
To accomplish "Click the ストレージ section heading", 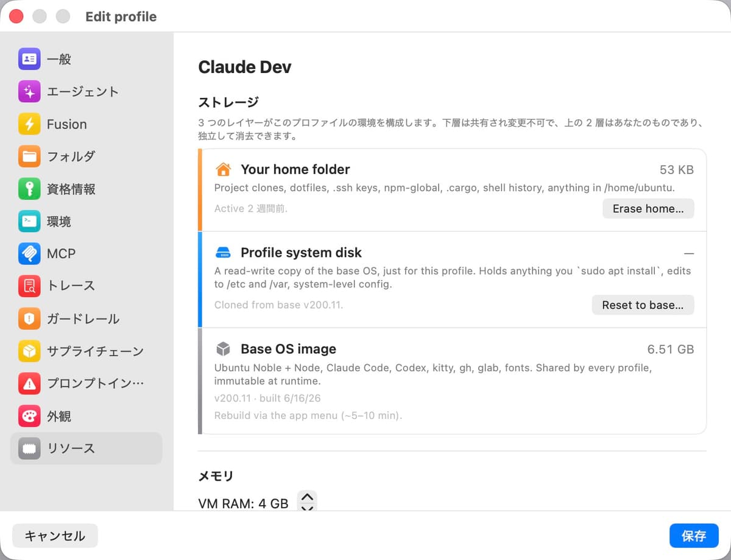I will 228,102.
